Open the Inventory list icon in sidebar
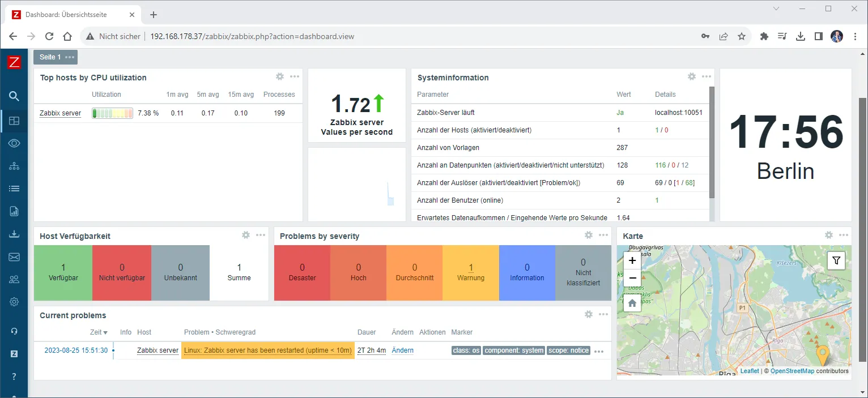This screenshot has width=868, height=398. (14, 189)
